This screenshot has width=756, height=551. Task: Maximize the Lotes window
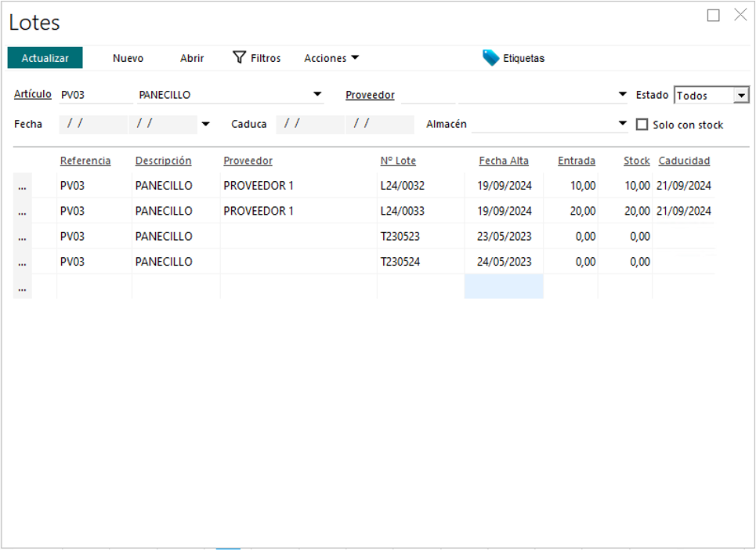pyautogui.click(x=713, y=16)
